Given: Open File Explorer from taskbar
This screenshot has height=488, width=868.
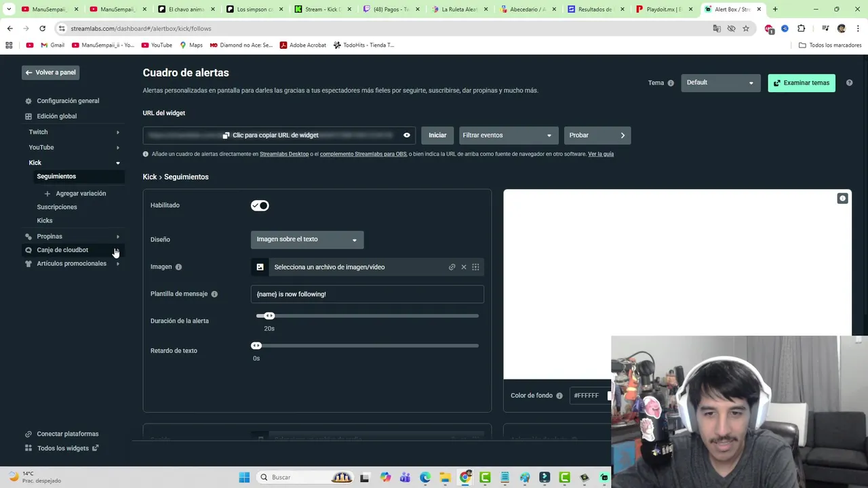Looking at the screenshot, I should [445, 477].
